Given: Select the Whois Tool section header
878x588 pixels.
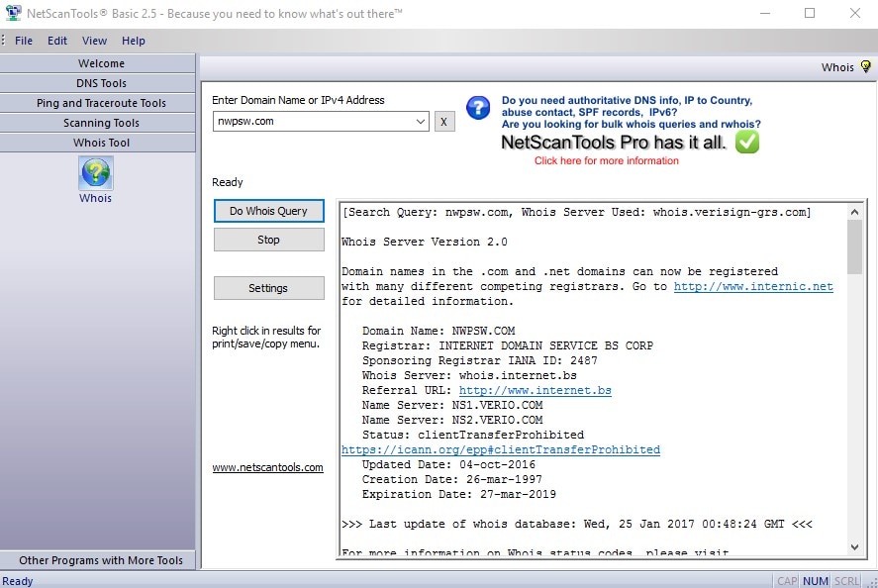Looking at the screenshot, I should click(x=98, y=143).
